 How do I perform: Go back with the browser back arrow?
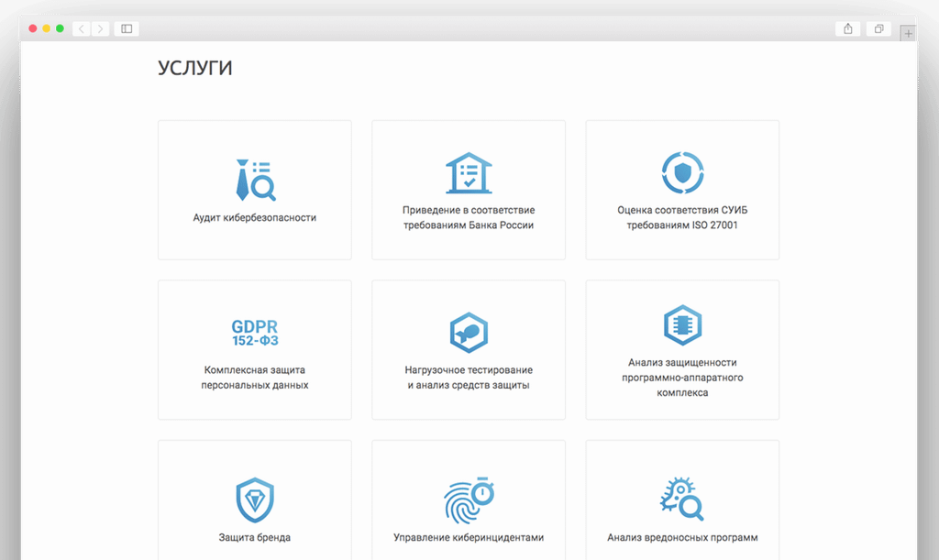pos(82,28)
